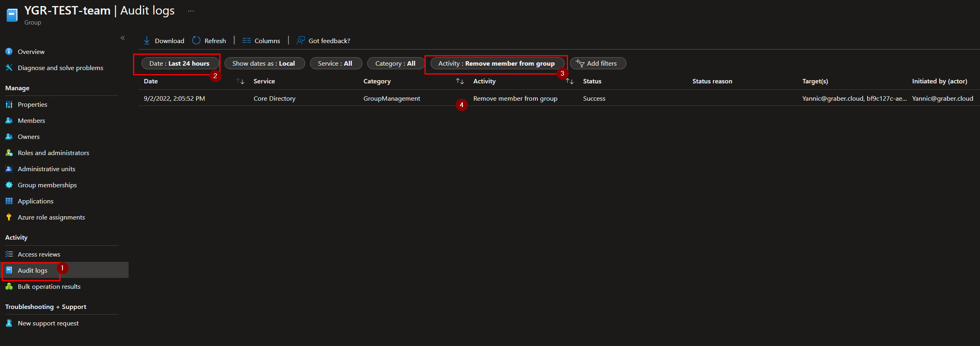Click the Overview info icon
Viewport: 980px width, 346px height.
[x=9, y=52]
